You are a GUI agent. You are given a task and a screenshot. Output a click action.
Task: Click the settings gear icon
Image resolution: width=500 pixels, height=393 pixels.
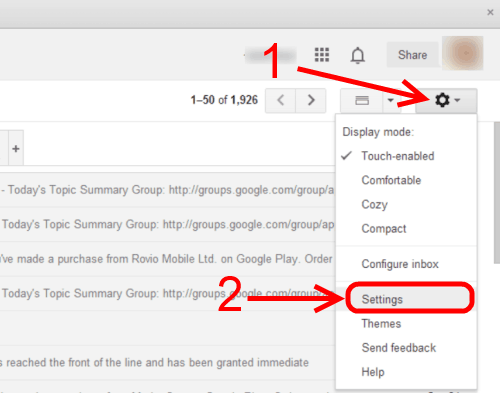tap(446, 100)
